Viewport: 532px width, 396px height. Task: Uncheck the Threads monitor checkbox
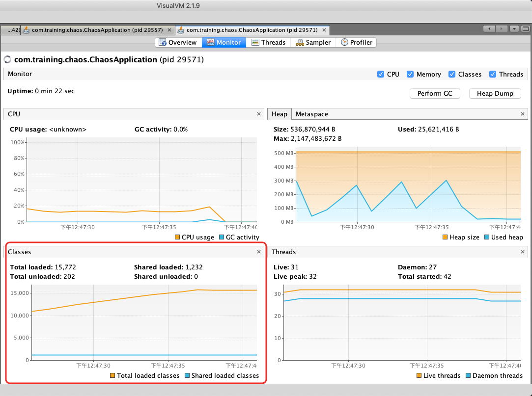[x=493, y=74]
